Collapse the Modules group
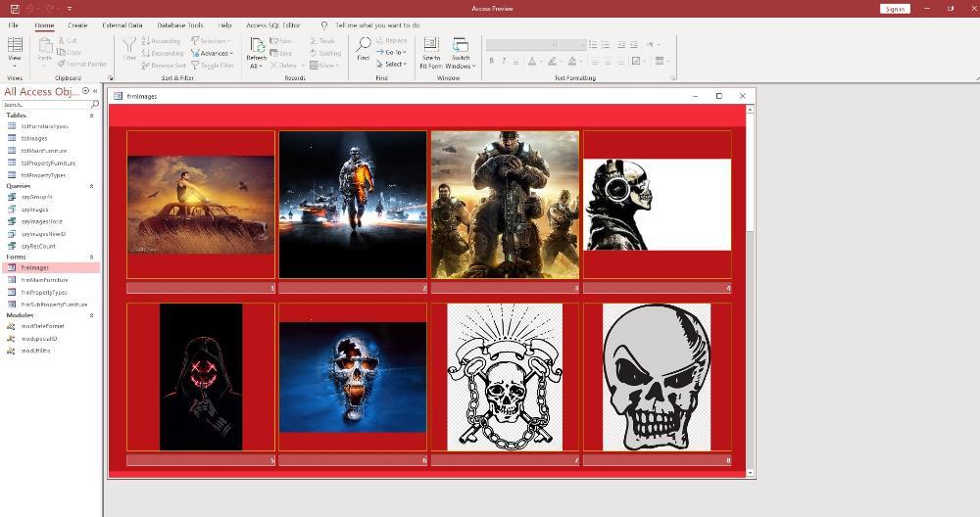980x517 pixels. pos(92,316)
